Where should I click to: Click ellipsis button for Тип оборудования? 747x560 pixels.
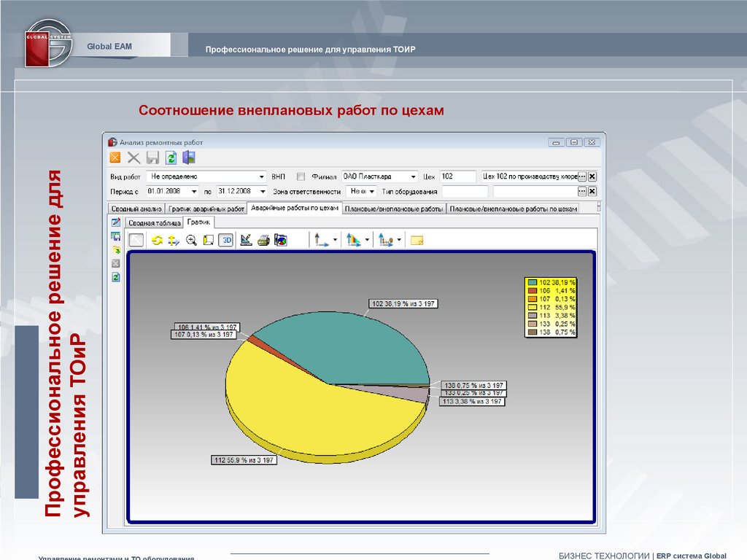coord(581,192)
